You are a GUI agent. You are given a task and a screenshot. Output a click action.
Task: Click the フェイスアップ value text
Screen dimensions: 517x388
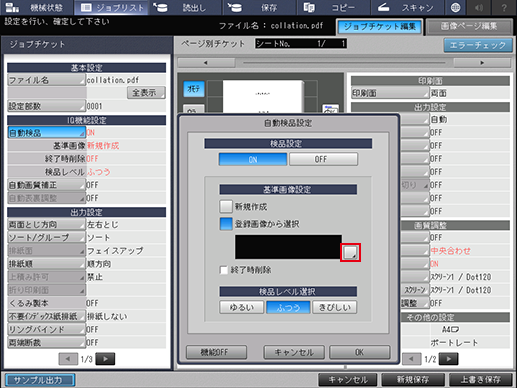pyautogui.click(x=115, y=251)
